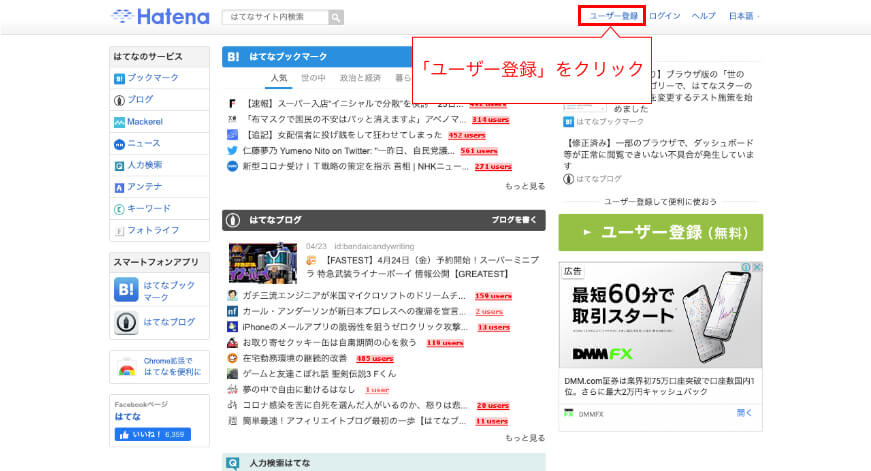Click the はてなブログ app icon
Viewport: 871px width, 471px height.
click(x=126, y=322)
